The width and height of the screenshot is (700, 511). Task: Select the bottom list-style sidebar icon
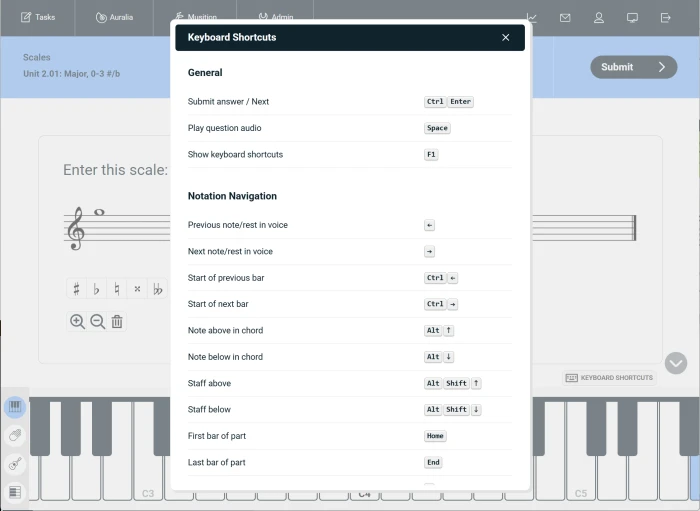(15, 492)
